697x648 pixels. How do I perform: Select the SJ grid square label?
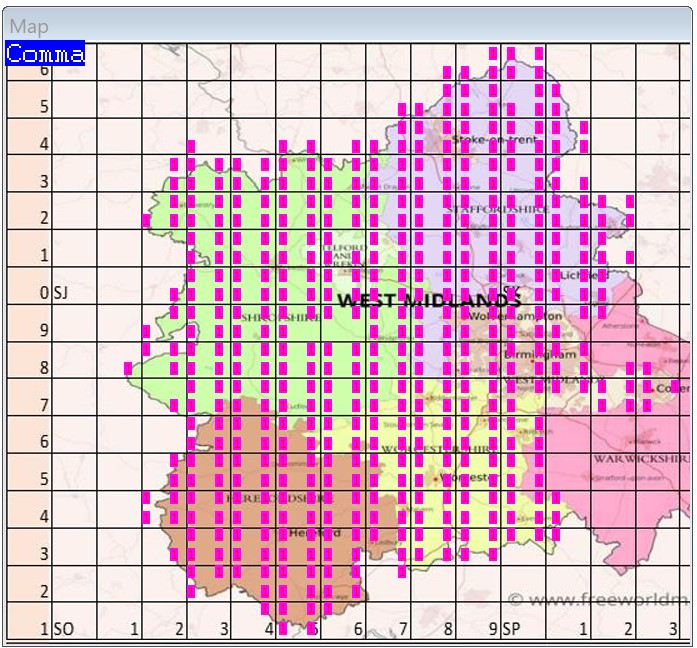point(60,293)
